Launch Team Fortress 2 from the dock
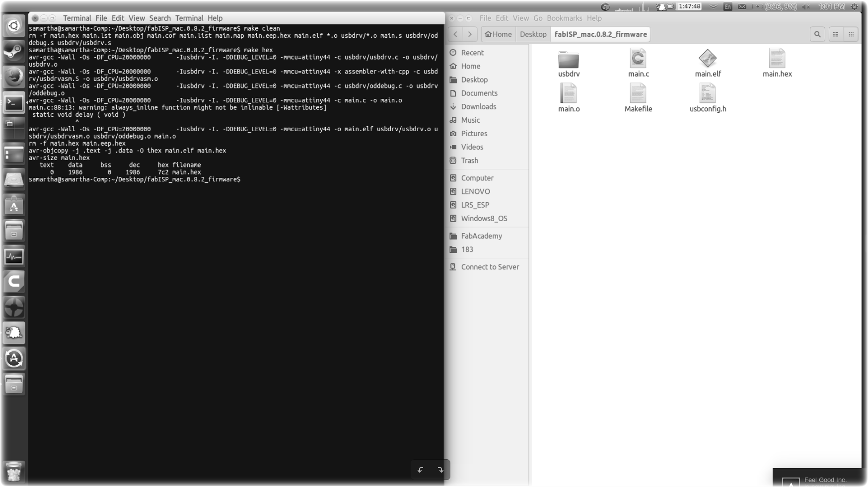This screenshot has height=487, width=868. pos(14,308)
